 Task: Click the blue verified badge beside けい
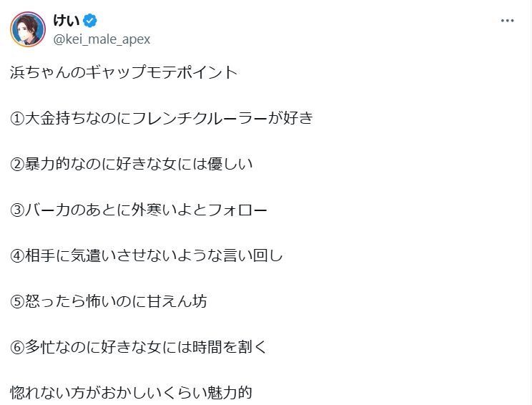(x=90, y=21)
